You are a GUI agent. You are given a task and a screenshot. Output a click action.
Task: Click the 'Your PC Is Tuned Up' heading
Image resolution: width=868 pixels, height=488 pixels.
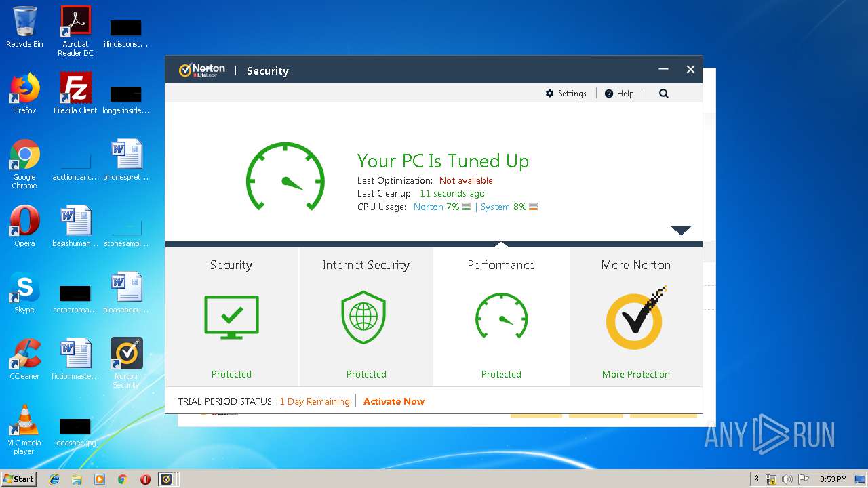[x=443, y=161]
